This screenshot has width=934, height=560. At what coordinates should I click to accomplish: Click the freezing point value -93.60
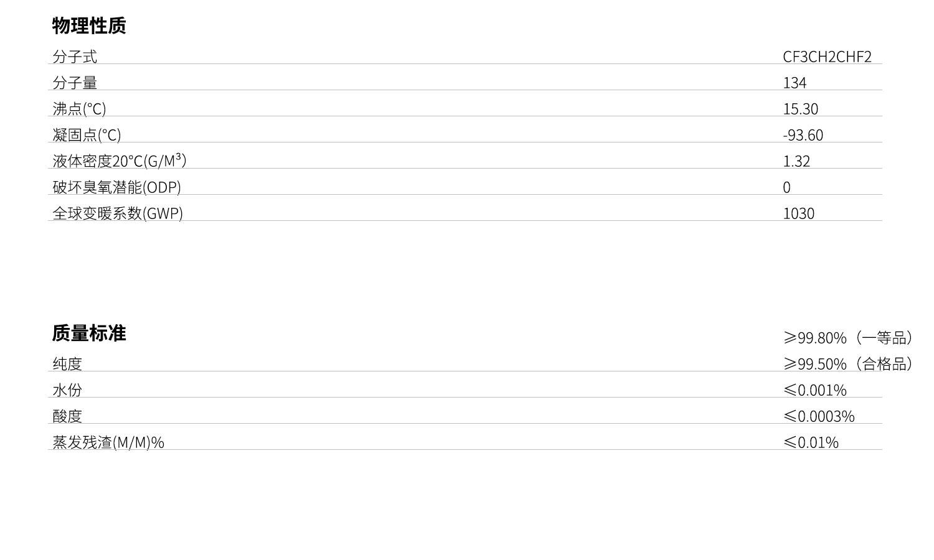point(803,135)
